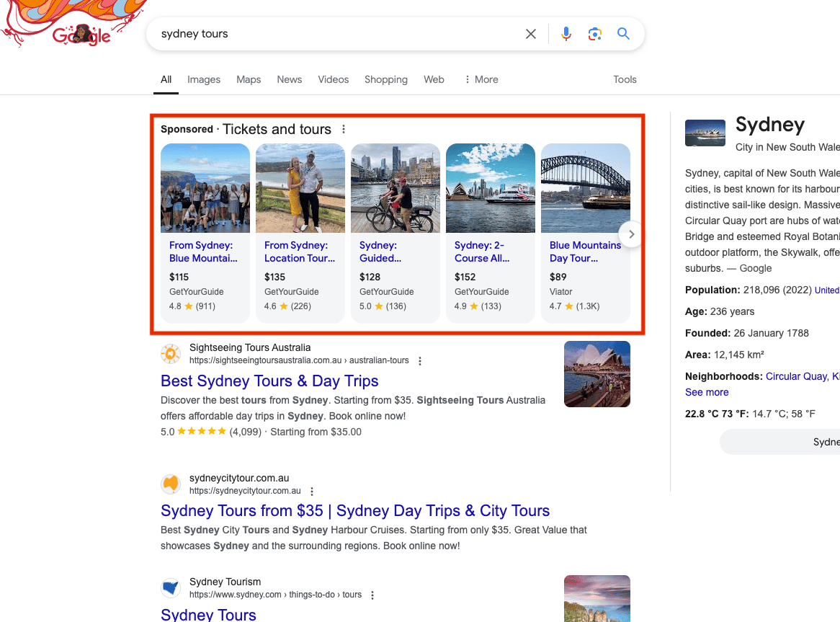The width and height of the screenshot is (840, 622).
Task: Click See more in the Sydney panel
Action: coord(707,392)
